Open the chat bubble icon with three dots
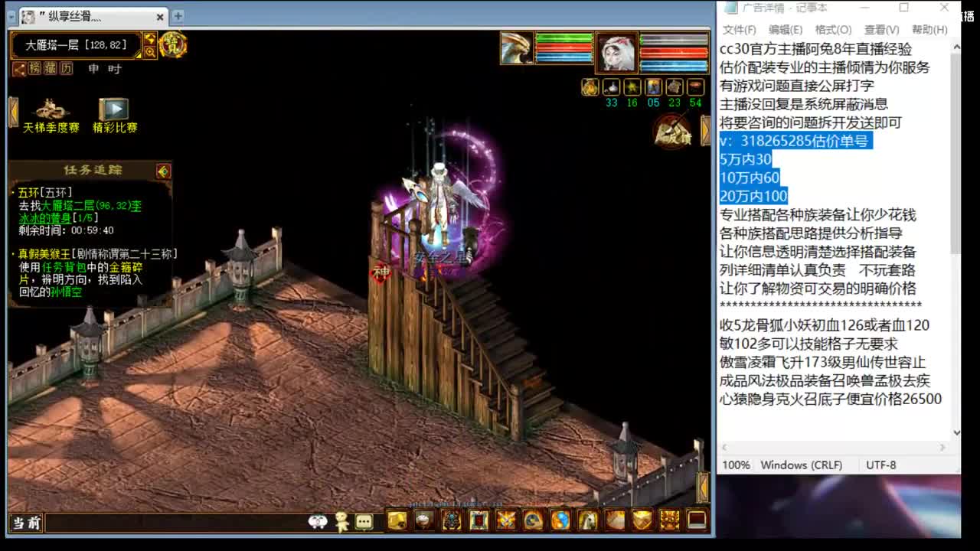 [364, 522]
